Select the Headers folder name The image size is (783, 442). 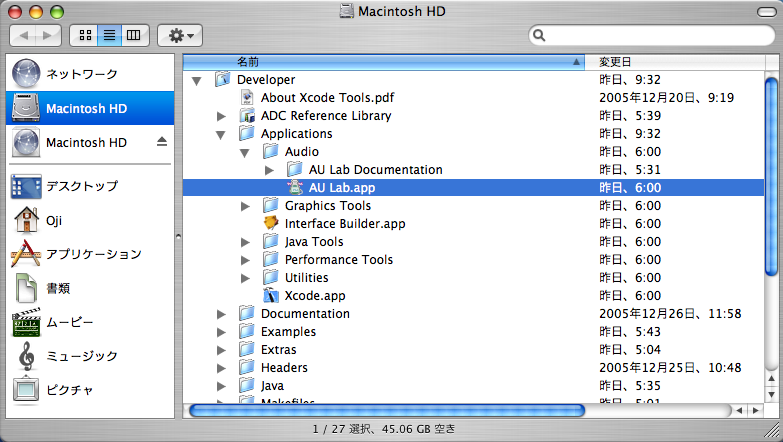(284, 368)
